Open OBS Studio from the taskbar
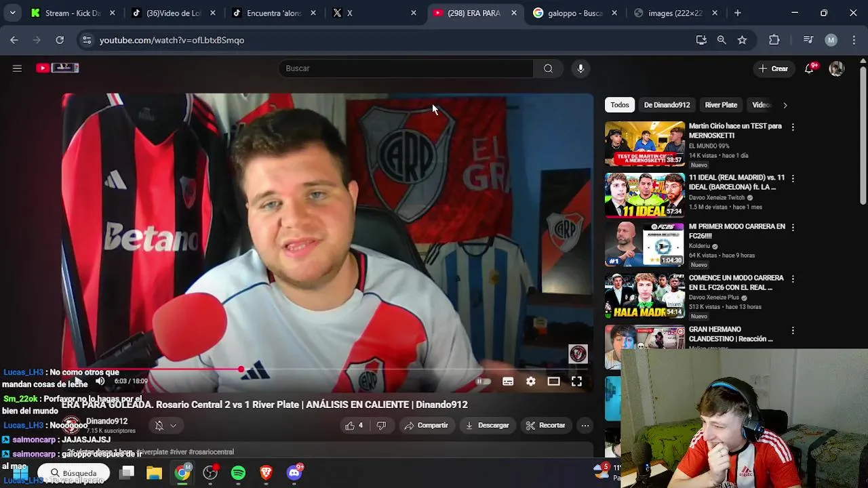 [210, 473]
